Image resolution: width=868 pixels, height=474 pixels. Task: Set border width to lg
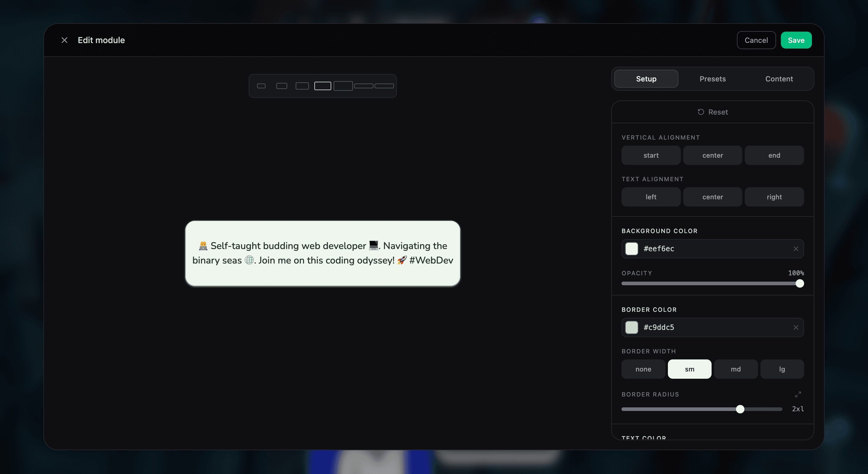782,369
